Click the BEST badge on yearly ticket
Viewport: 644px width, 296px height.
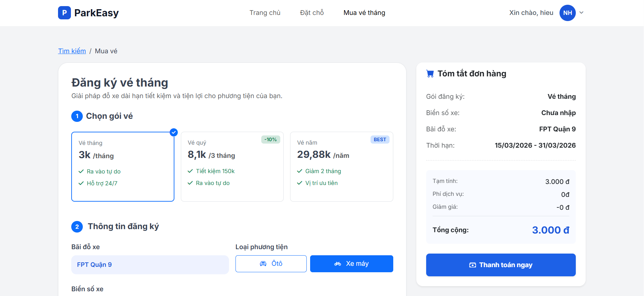[x=380, y=140]
